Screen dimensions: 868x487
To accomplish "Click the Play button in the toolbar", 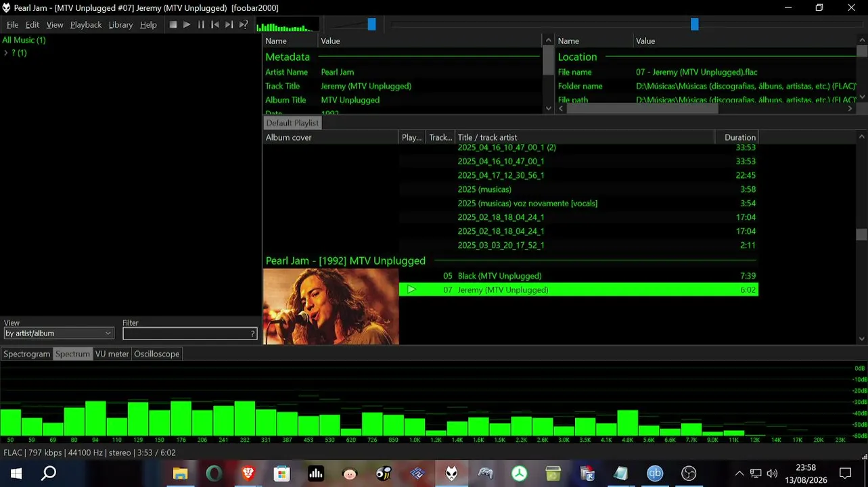I will 187,25.
